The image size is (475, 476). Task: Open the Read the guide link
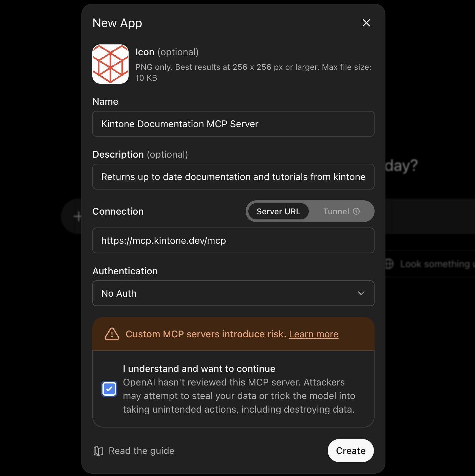[141, 451]
